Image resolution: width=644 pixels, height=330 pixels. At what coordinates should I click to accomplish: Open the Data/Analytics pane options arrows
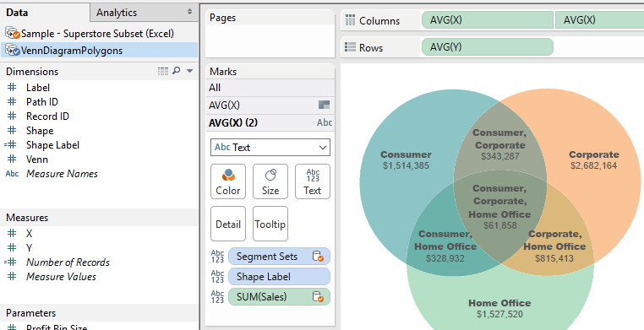point(189,12)
